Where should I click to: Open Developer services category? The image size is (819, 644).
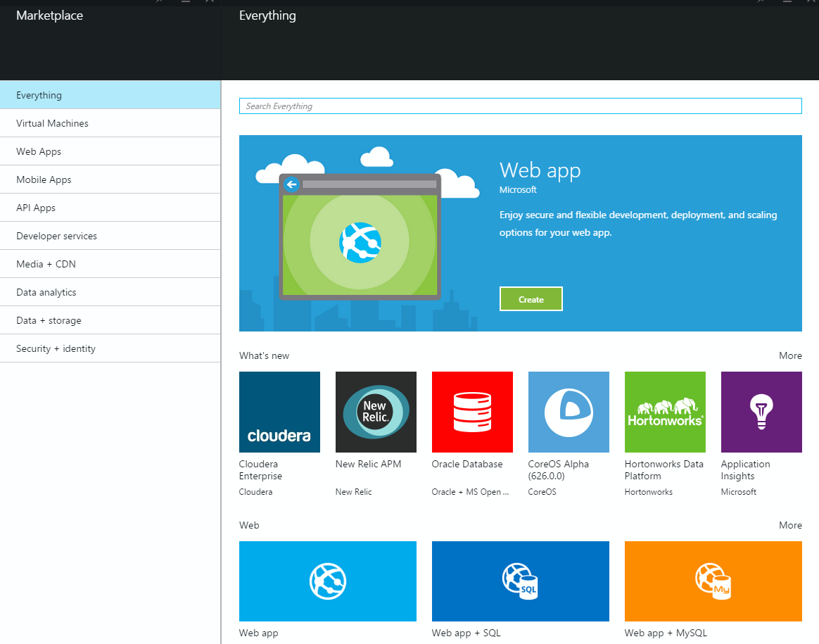(x=56, y=236)
